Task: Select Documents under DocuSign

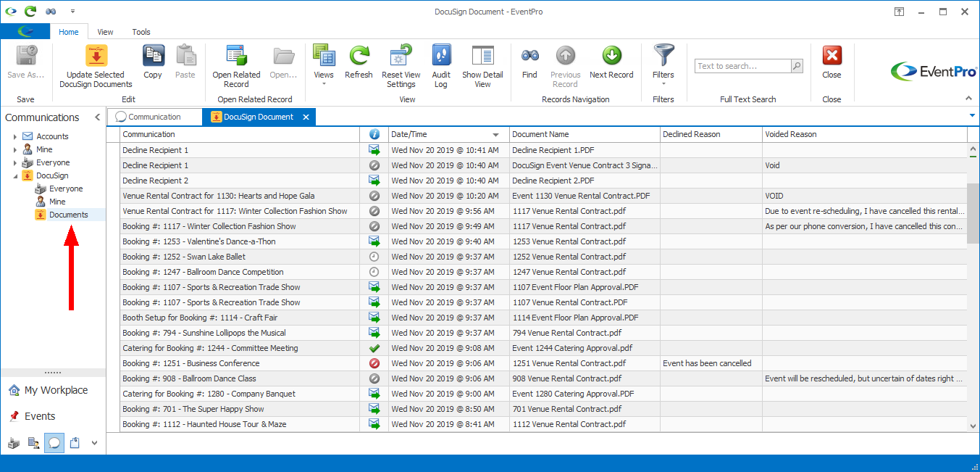Action: (x=69, y=215)
